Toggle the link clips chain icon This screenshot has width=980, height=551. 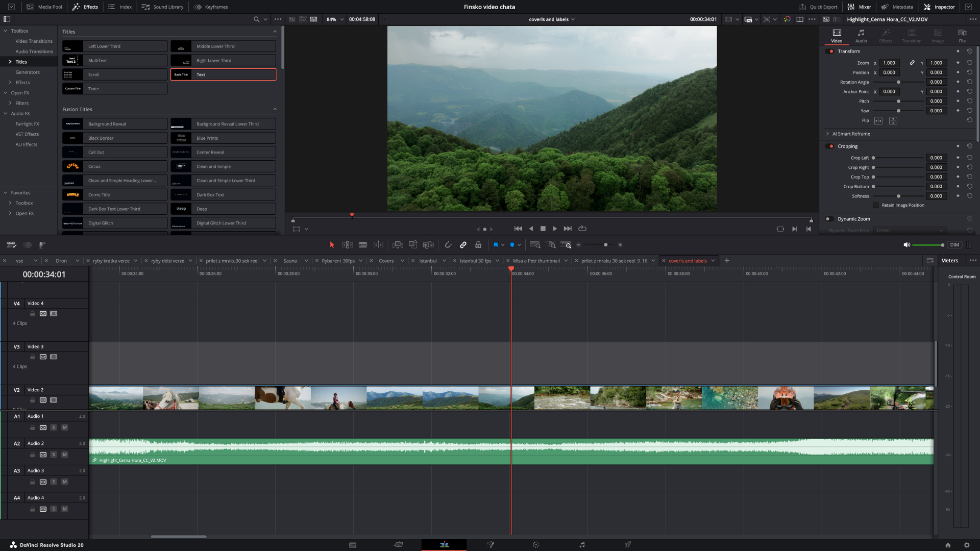click(x=463, y=245)
